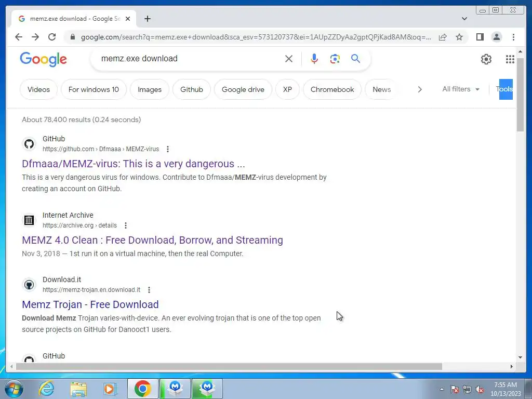Viewport: 532px width, 399px height.
Task: Open MEMZ 4.0 Clean result link
Action: coord(152,240)
